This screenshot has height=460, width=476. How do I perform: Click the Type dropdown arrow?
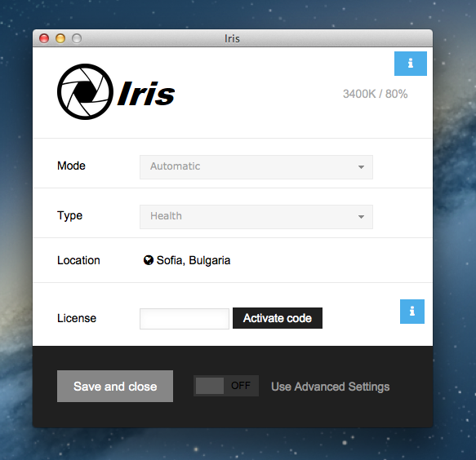click(x=361, y=217)
